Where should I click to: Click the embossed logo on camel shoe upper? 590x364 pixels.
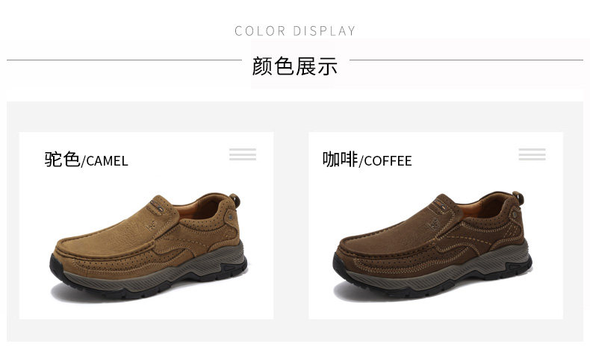tap(151, 226)
